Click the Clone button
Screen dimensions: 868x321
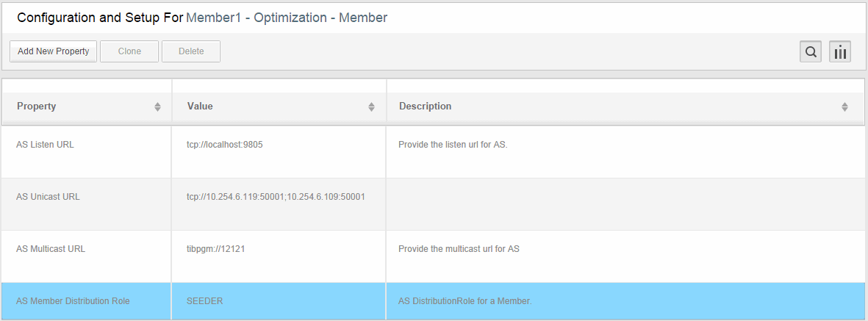(x=129, y=51)
